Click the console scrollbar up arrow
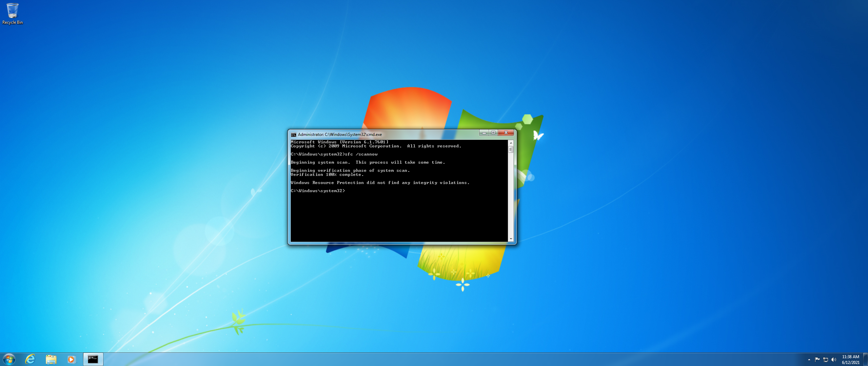Screen dimensions: 868x366 511,143
